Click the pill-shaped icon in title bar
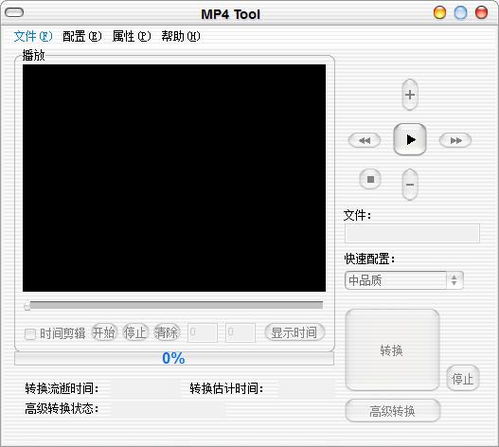This screenshot has width=499, height=447. pyautogui.click(x=14, y=13)
